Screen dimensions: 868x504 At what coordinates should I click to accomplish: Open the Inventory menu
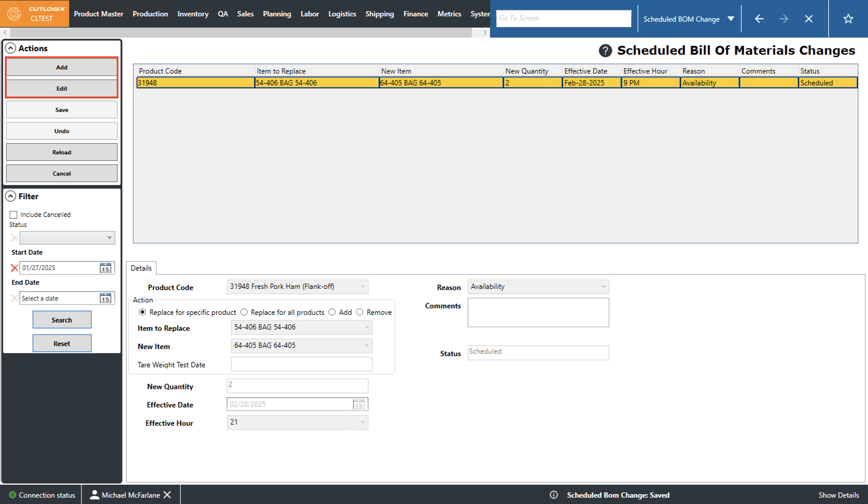192,14
